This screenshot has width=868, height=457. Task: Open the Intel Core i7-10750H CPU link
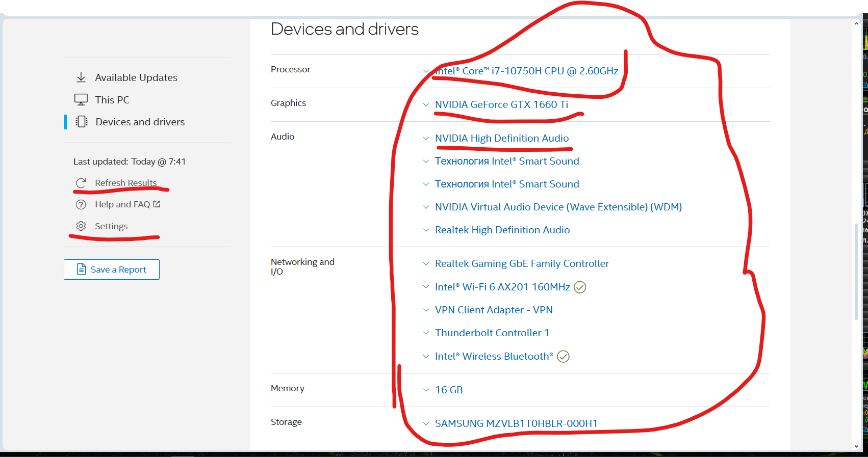click(527, 71)
